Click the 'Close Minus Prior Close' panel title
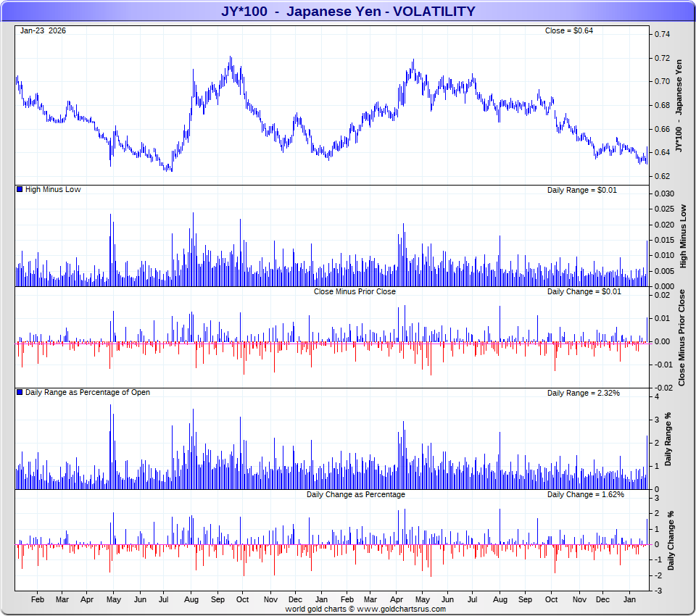 click(x=355, y=291)
